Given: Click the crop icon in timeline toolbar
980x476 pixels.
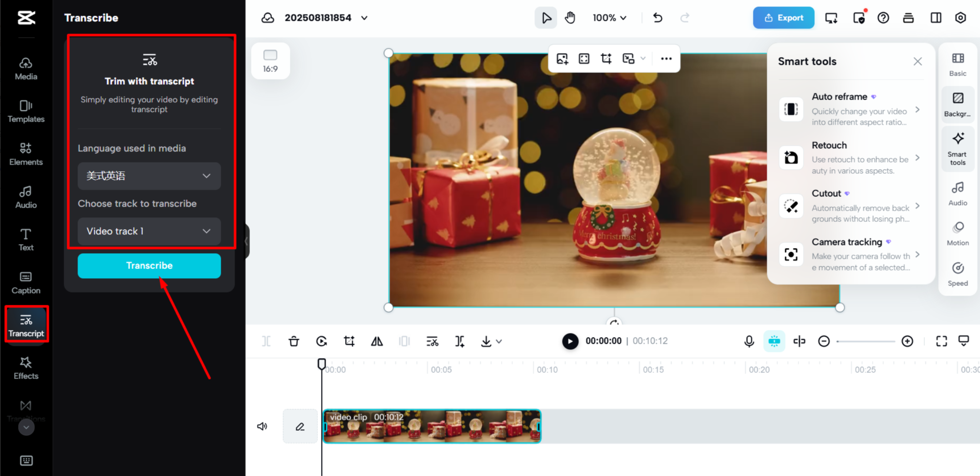Looking at the screenshot, I should [349, 341].
